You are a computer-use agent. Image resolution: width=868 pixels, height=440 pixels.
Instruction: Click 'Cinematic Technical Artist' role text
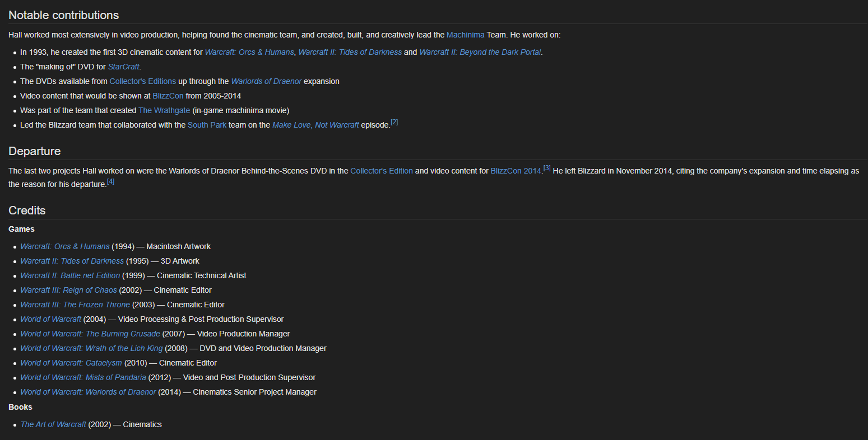202,275
